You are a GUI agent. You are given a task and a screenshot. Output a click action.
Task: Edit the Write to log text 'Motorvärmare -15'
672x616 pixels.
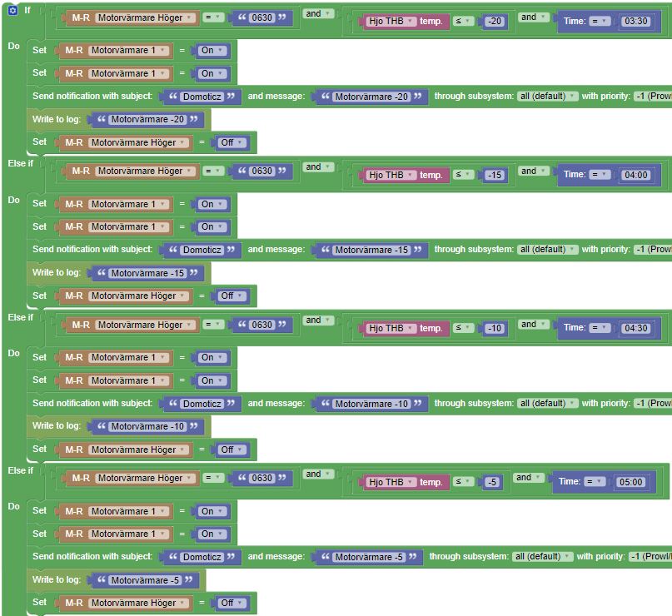click(147, 273)
